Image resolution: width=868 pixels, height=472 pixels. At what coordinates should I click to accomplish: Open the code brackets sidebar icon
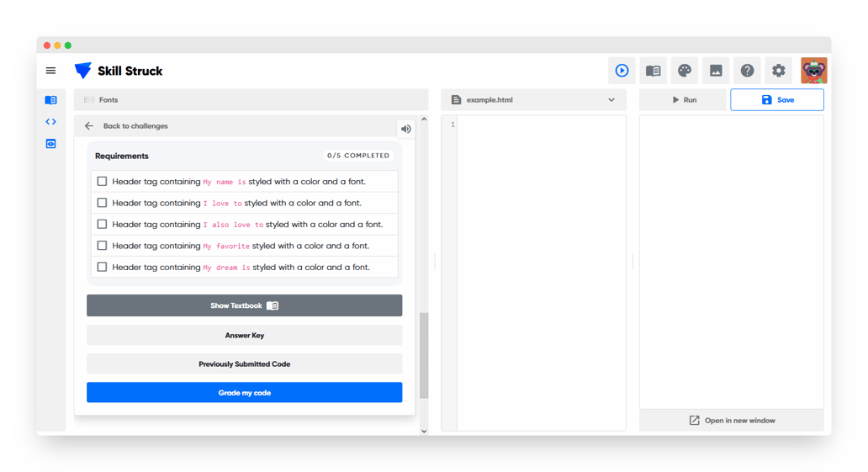pyautogui.click(x=50, y=122)
